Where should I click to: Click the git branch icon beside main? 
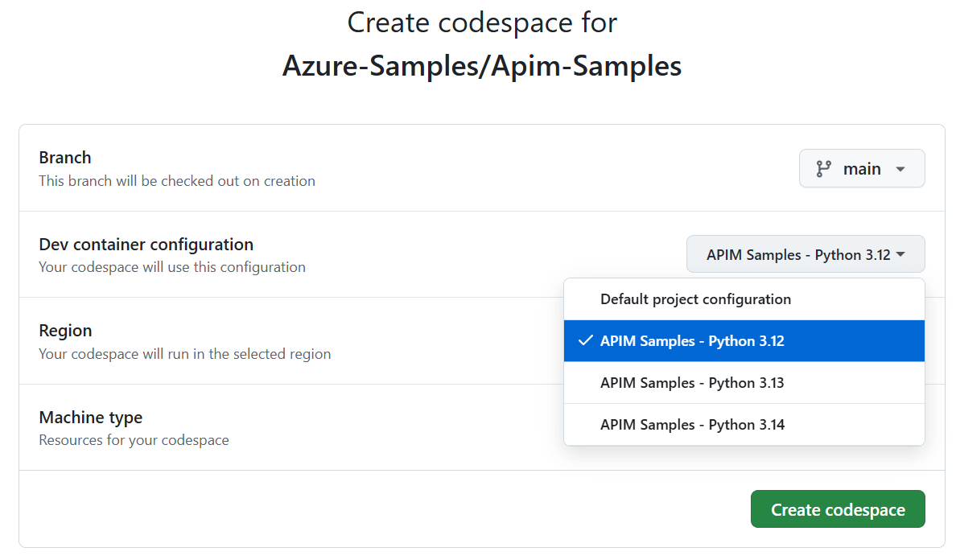pos(824,169)
